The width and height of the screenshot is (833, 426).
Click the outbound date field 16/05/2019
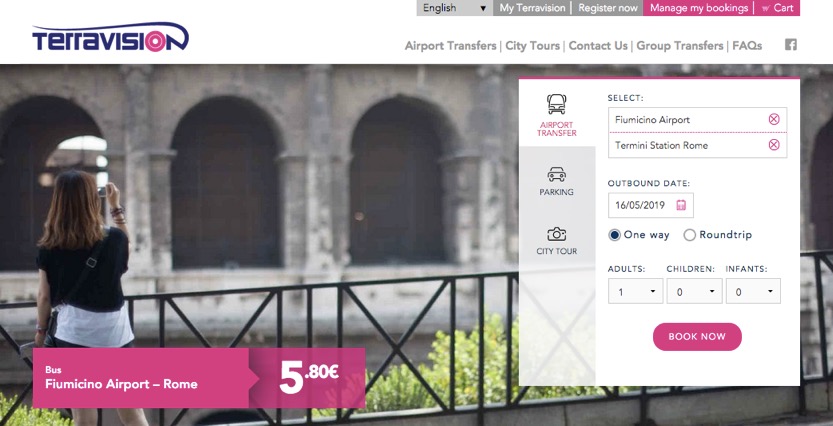pyautogui.click(x=651, y=205)
